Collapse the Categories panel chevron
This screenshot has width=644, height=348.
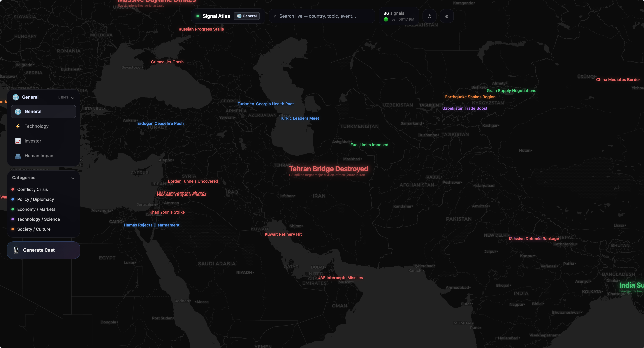[x=73, y=178]
